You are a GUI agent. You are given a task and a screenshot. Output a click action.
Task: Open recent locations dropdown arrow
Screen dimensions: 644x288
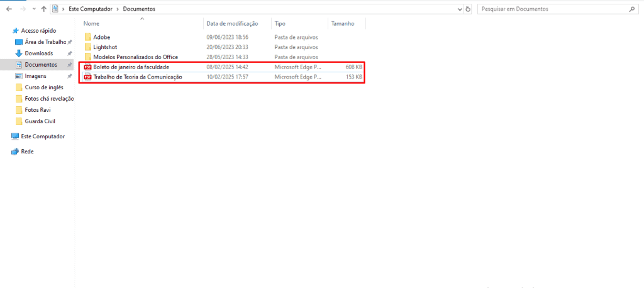[x=33, y=9]
